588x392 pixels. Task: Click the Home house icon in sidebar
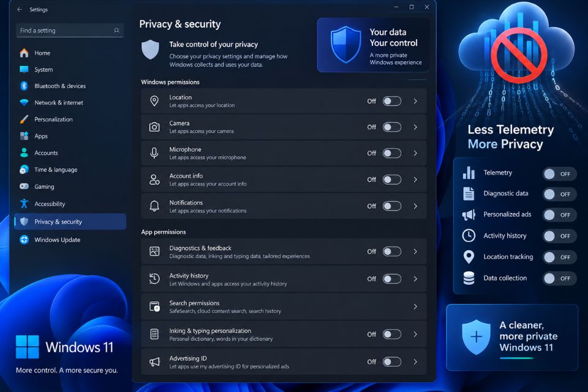(x=24, y=53)
